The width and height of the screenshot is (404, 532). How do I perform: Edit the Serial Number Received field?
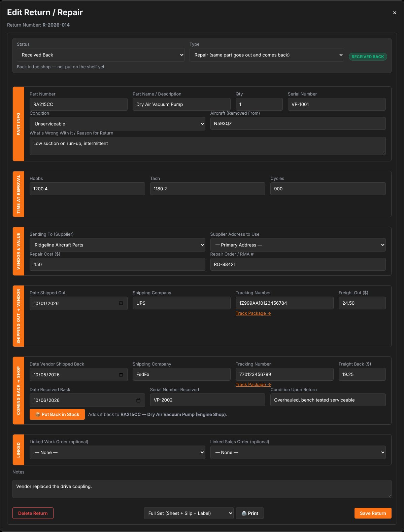(x=208, y=400)
